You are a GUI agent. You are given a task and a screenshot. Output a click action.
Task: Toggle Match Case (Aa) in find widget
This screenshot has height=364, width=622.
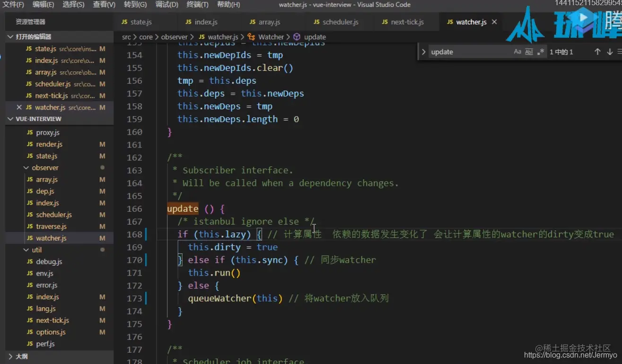[517, 52]
